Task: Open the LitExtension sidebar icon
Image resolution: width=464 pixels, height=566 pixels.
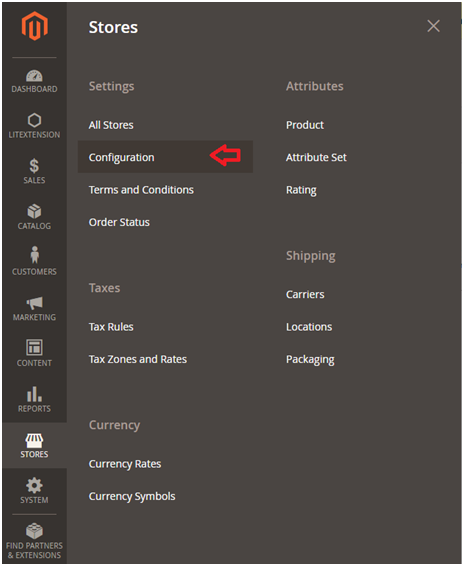Action: click(34, 121)
